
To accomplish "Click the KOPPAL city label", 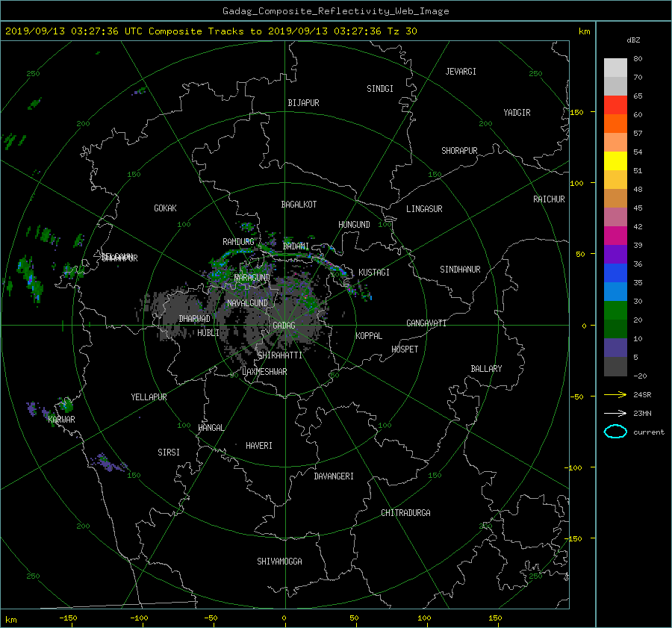I will point(369,336).
